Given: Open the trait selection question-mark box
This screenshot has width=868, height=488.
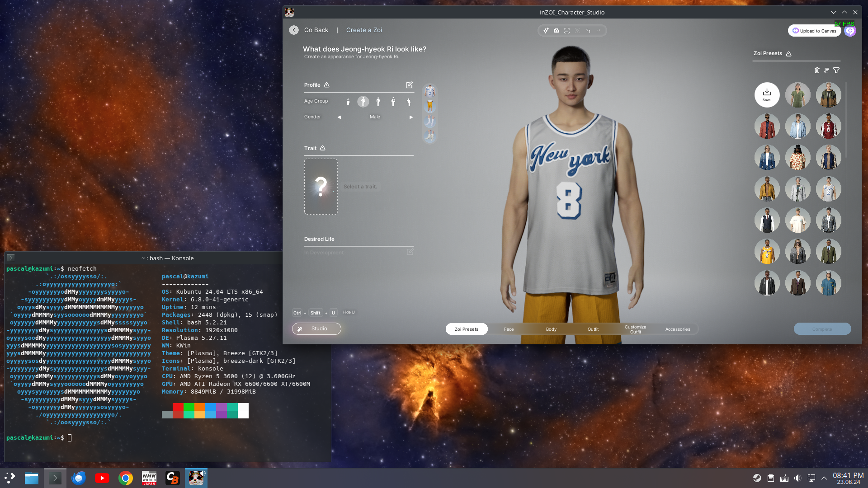Looking at the screenshot, I should point(321,186).
